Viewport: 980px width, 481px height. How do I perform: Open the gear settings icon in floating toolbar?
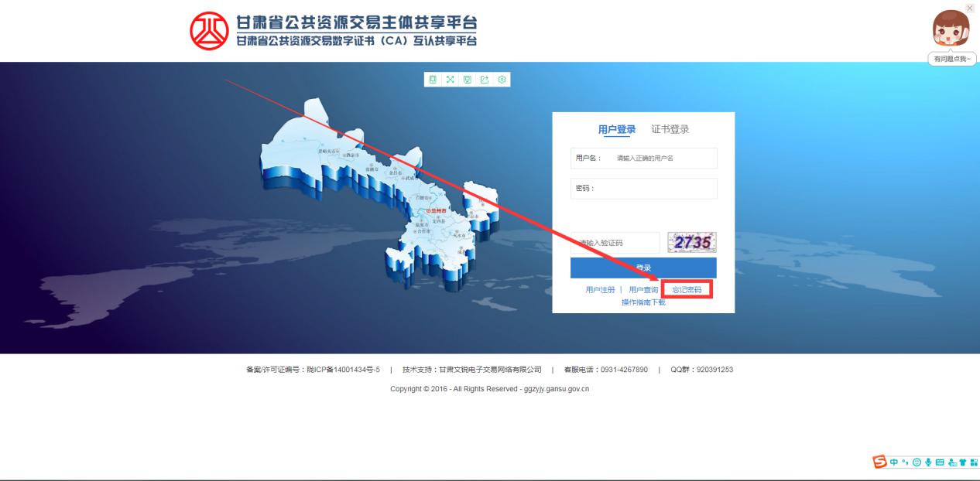pos(502,80)
